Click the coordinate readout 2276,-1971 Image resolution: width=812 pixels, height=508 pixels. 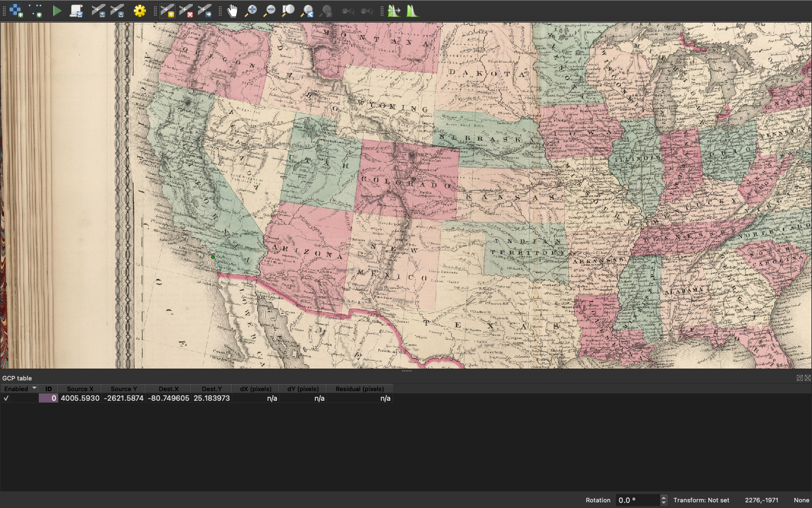point(761,500)
